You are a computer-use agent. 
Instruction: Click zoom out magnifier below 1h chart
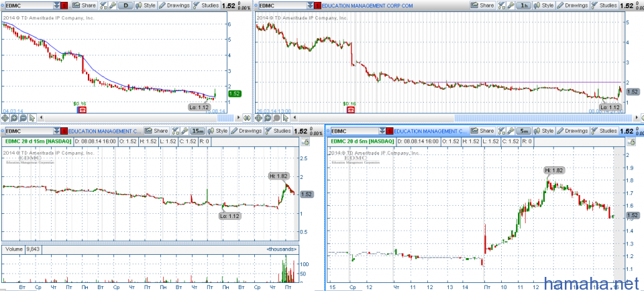point(276,118)
